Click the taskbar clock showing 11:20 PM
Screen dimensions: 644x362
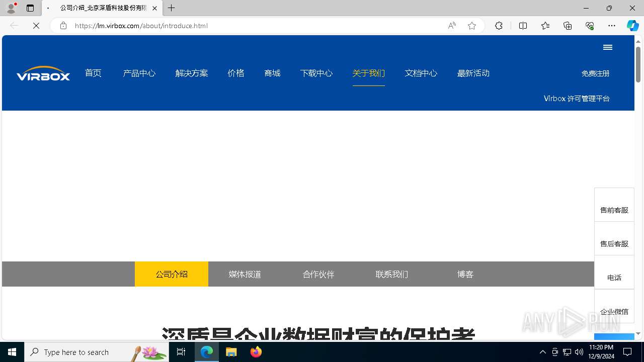pos(601,352)
